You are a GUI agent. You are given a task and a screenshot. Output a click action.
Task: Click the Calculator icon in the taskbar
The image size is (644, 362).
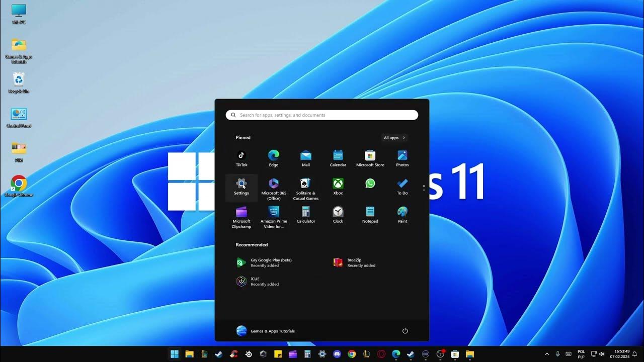(307, 354)
